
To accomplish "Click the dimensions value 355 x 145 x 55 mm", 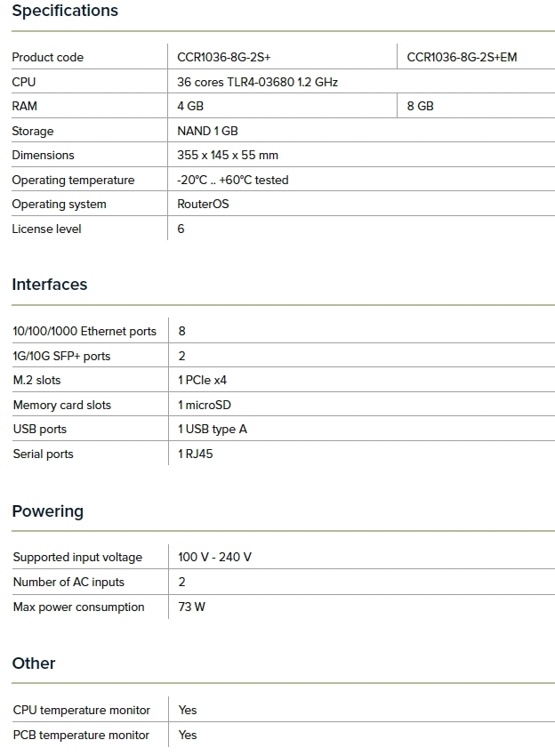I will pyautogui.click(x=228, y=155).
